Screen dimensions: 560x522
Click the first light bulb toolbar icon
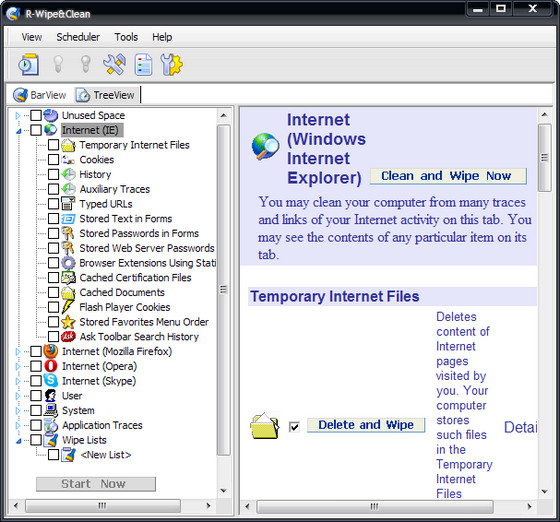[58, 64]
